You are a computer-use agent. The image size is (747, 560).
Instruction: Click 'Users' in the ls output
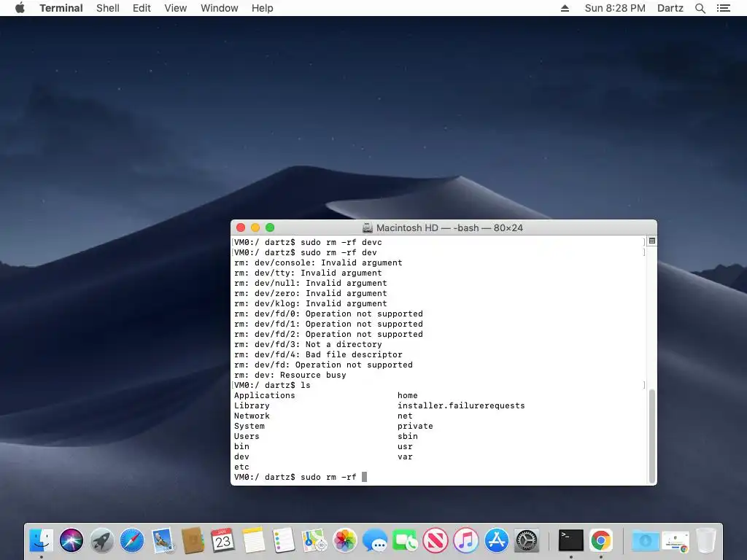(x=247, y=436)
